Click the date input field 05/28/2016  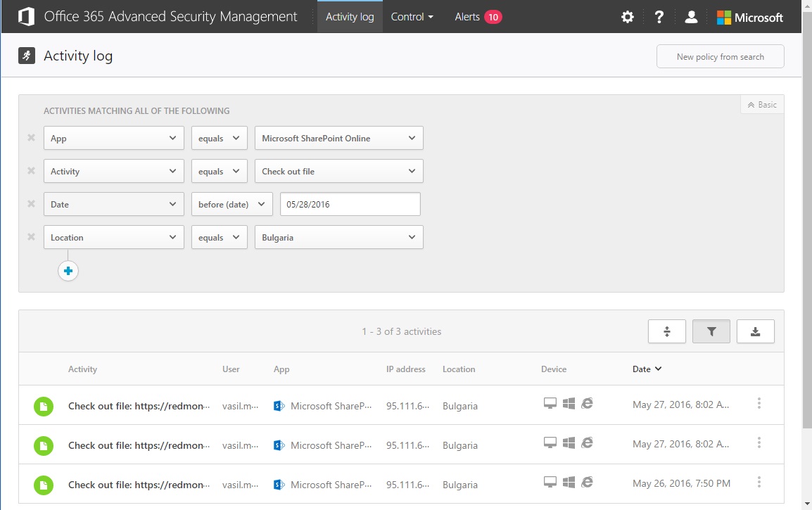tap(350, 205)
